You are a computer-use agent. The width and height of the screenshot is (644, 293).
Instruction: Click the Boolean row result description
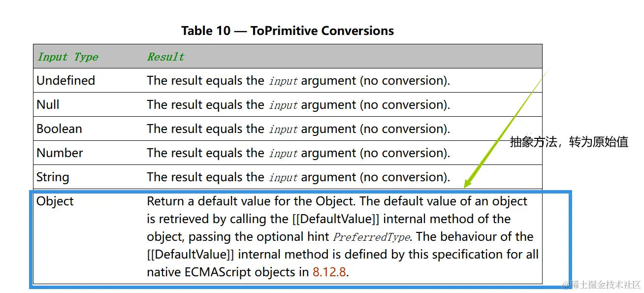(x=298, y=129)
